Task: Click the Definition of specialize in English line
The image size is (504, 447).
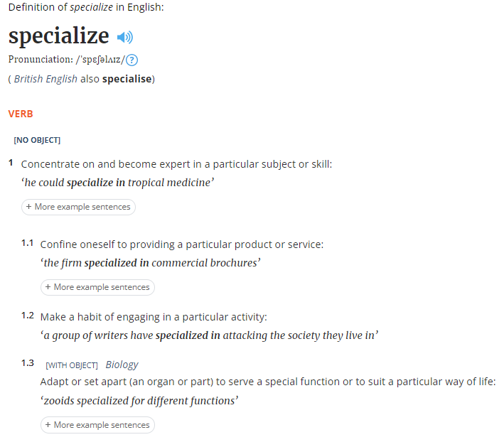Action: (86, 7)
